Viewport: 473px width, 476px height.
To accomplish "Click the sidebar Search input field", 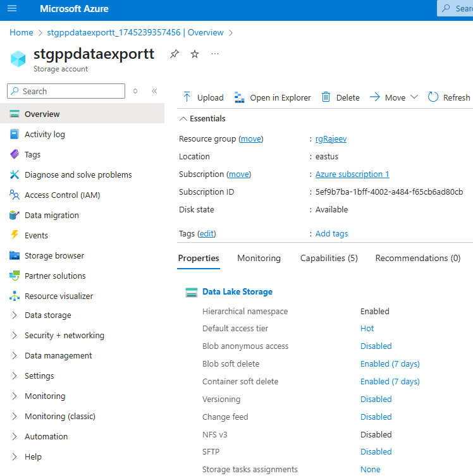I will pos(71,91).
